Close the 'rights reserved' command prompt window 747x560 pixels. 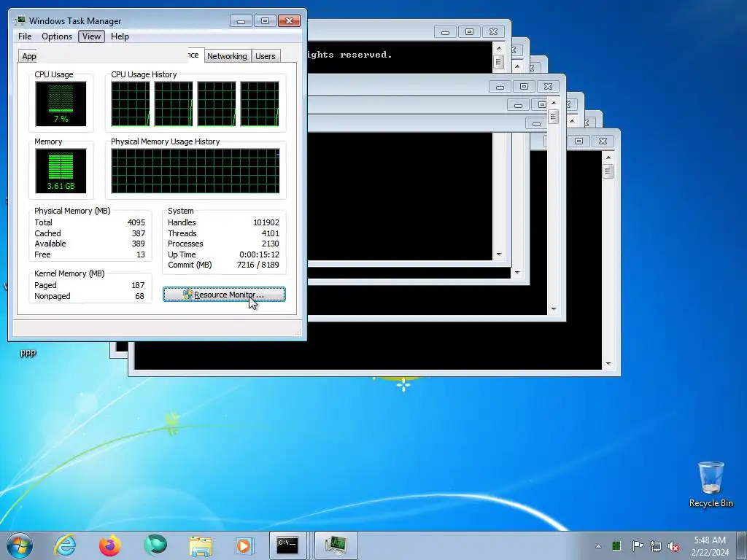click(x=493, y=32)
